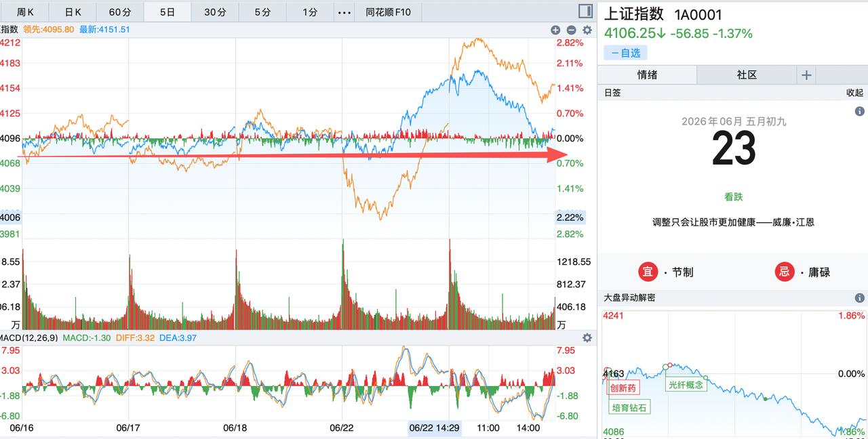This screenshot has width=868, height=439.
Task: Click the DIFF:3.32 value
Action: 137,337
